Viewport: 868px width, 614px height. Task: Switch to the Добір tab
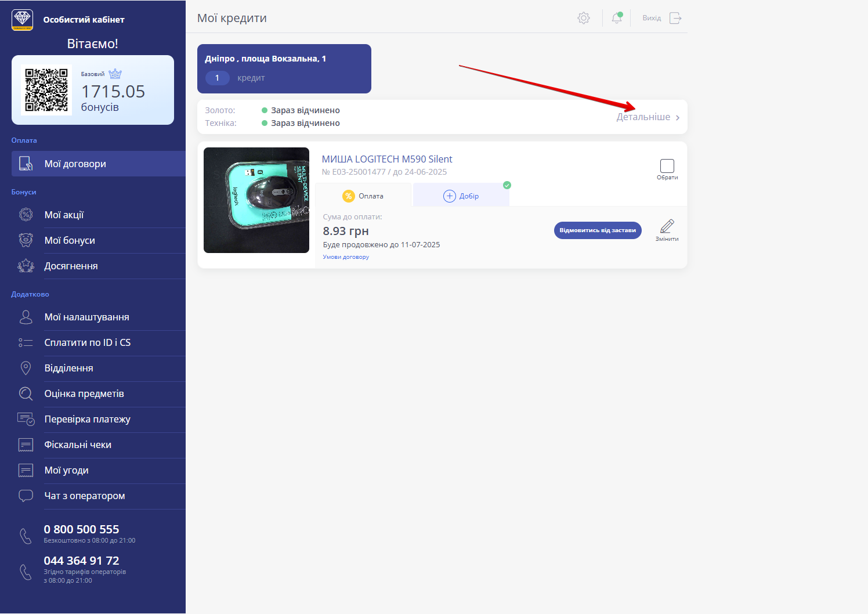point(461,196)
